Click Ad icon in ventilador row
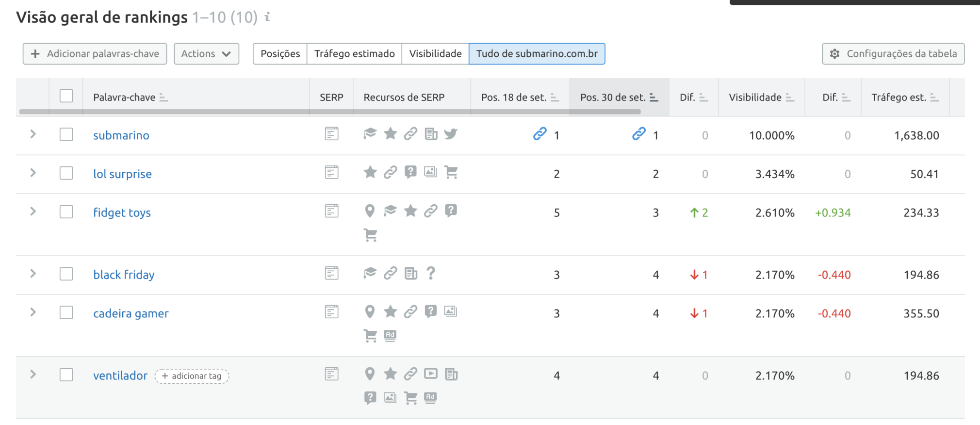This screenshot has height=425, width=980. pos(430,398)
